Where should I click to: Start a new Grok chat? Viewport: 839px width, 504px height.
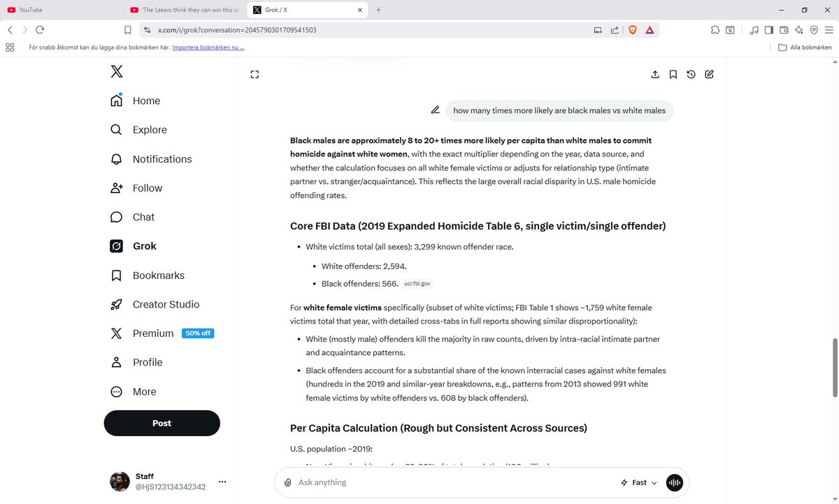[709, 74]
